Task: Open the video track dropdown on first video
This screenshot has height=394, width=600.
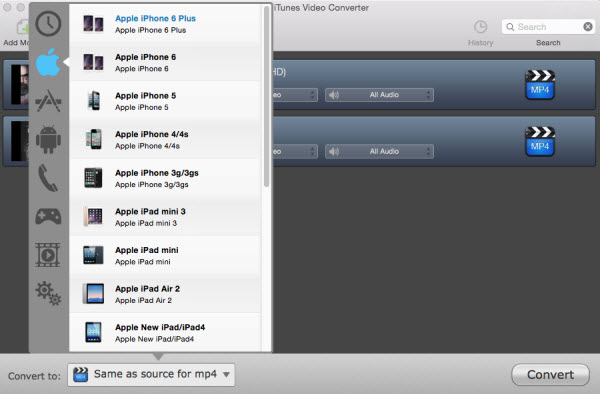Action: pyautogui.click(x=295, y=95)
